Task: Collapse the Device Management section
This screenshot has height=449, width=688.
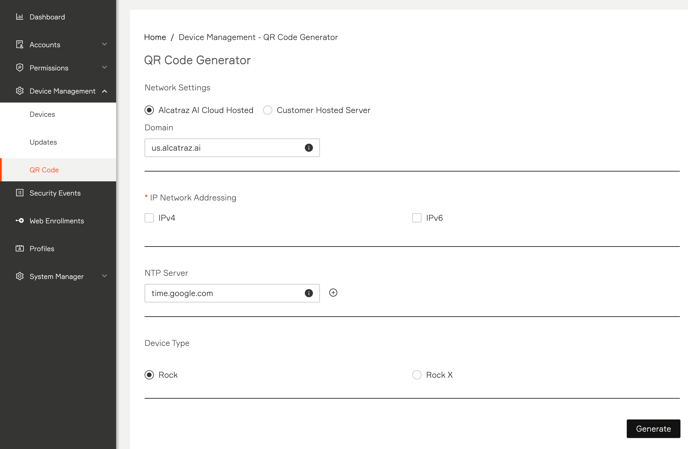Action: tap(104, 91)
